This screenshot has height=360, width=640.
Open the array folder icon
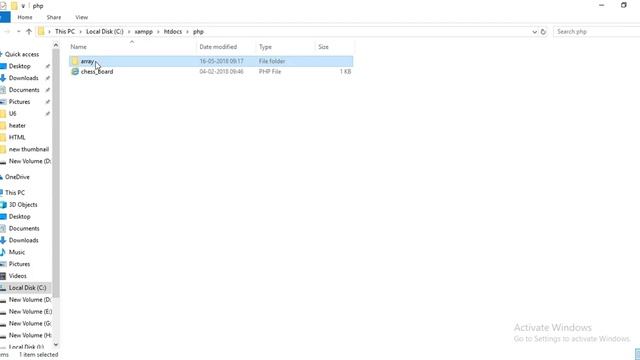75,61
